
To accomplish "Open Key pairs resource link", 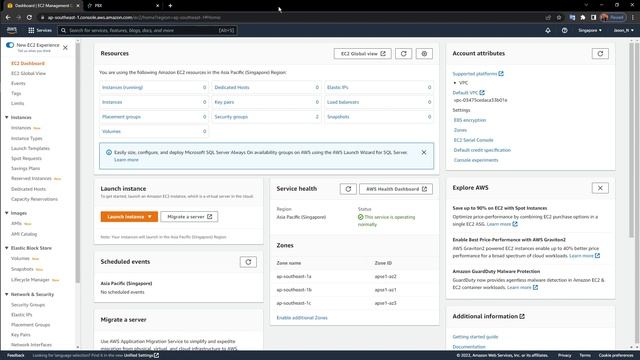I will (x=224, y=102).
